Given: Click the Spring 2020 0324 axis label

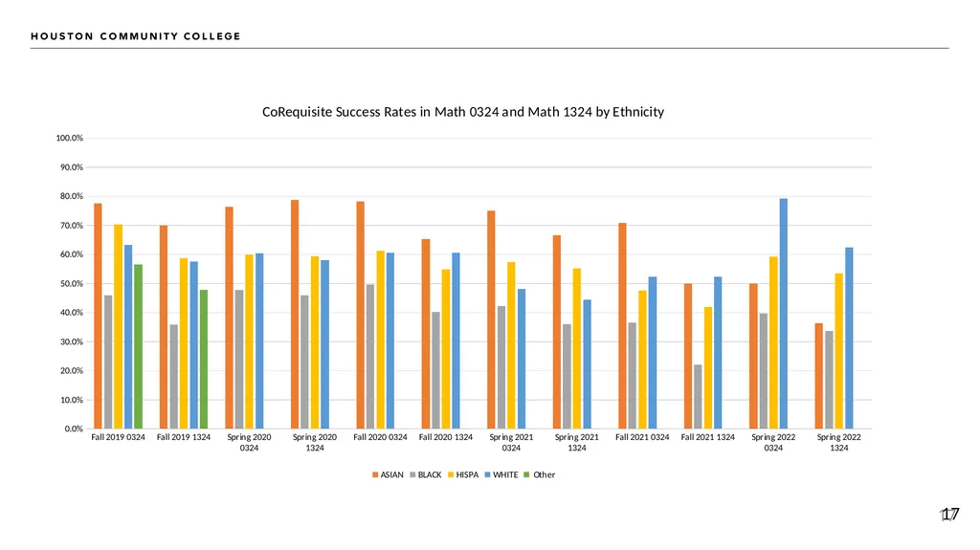Looking at the screenshot, I should 250,443.
